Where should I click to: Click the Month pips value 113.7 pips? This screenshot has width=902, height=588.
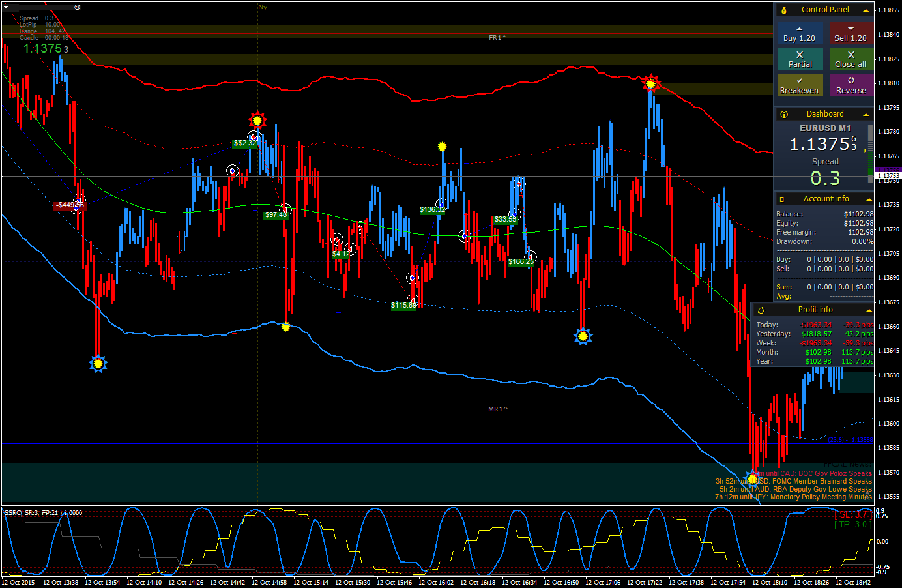[858, 352]
